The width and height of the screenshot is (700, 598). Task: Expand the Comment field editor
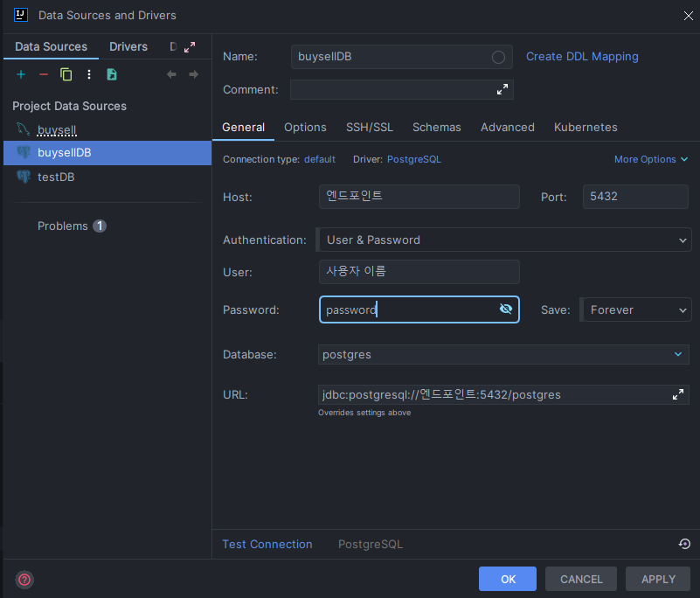tap(502, 90)
